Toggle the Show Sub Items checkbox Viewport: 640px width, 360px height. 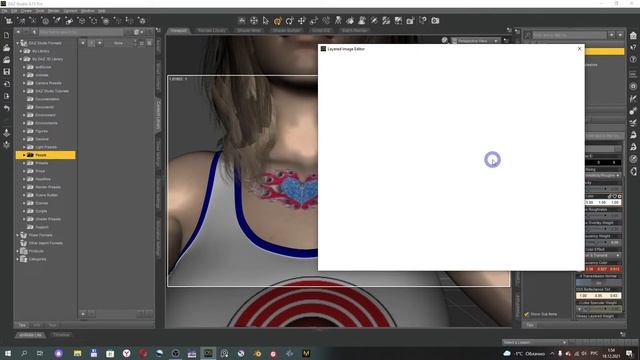coord(527,314)
